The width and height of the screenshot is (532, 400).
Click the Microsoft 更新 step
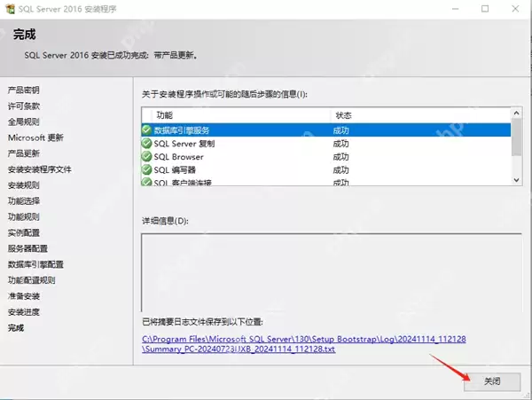(35, 137)
